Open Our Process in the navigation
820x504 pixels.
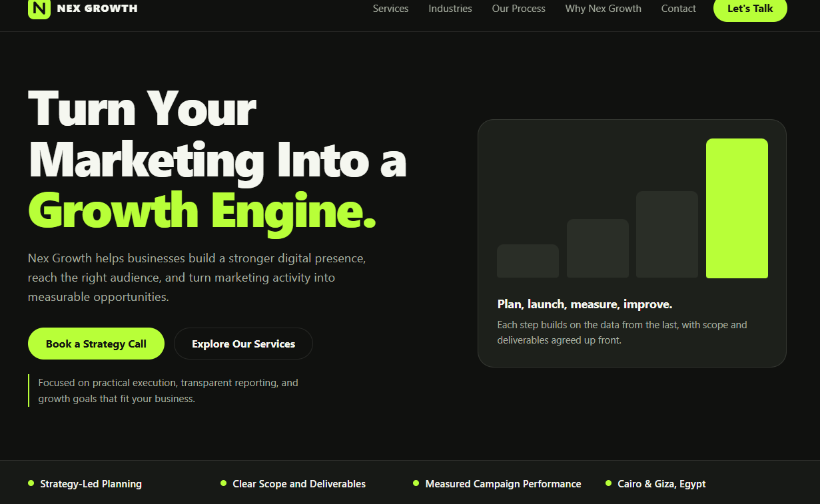pos(518,9)
